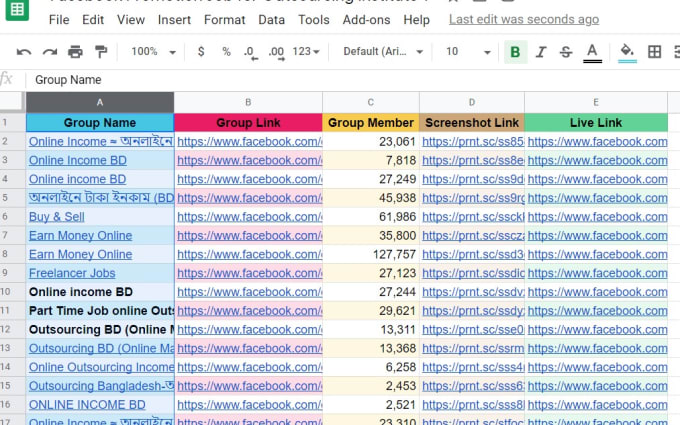This screenshot has height=425, width=680.
Task: Open 'Last edit was seconds ago' history link
Action: click(524, 20)
